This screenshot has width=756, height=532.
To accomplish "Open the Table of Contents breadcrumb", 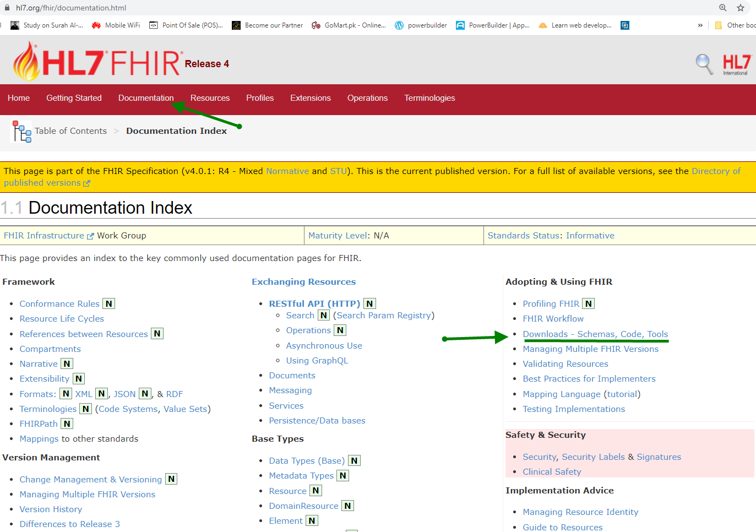I will [70, 131].
